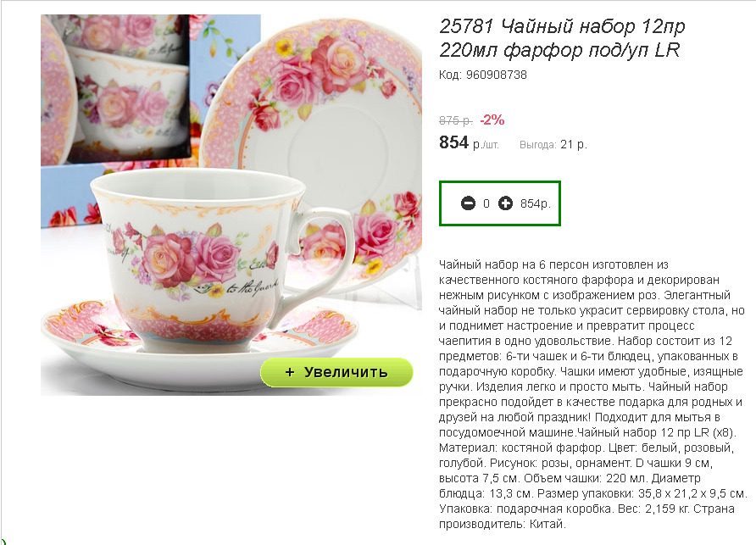Click the red -2% discount label
Screen dimensions: 756x545
click(492, 120)
